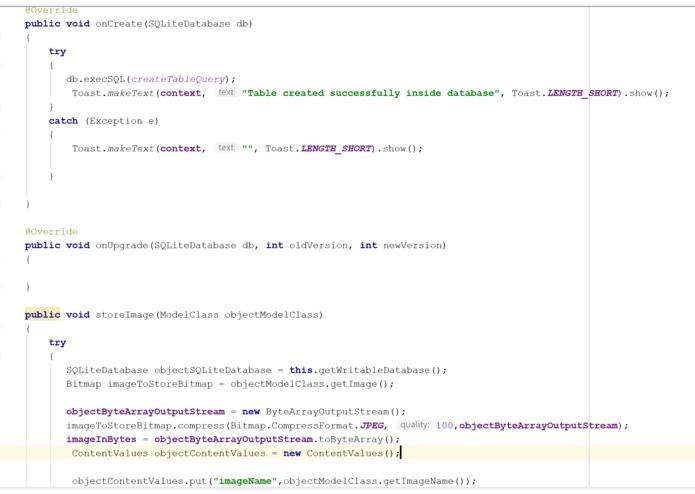Click the "Table created successfully inside database" string
The height and width of the screenshot is (494, 695).
click(371, 93)
